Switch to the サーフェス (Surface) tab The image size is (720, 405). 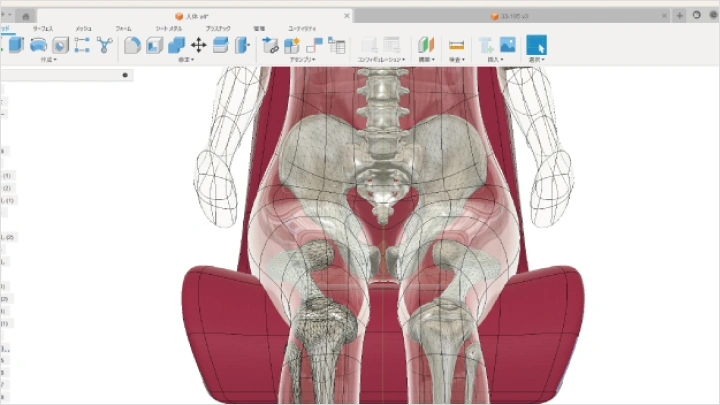point(44,29)
